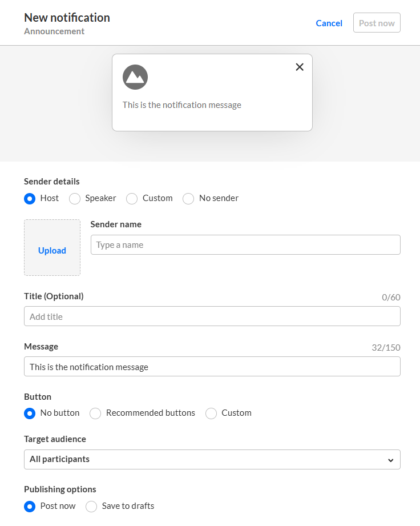
Task: Click the mountain avatar placeholder icon
Action: 135,77
